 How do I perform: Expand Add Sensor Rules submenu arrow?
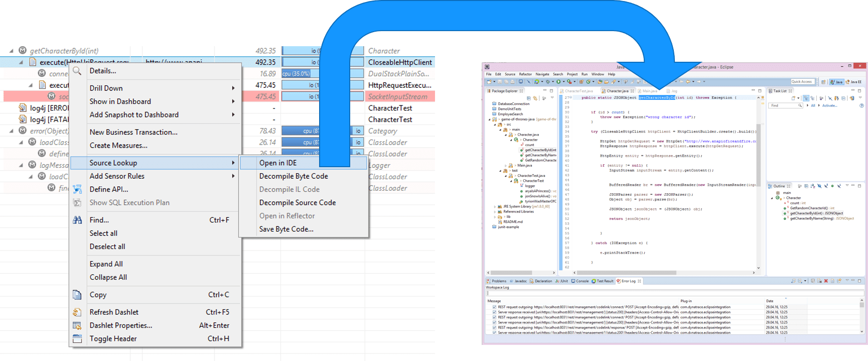(233, 176)
